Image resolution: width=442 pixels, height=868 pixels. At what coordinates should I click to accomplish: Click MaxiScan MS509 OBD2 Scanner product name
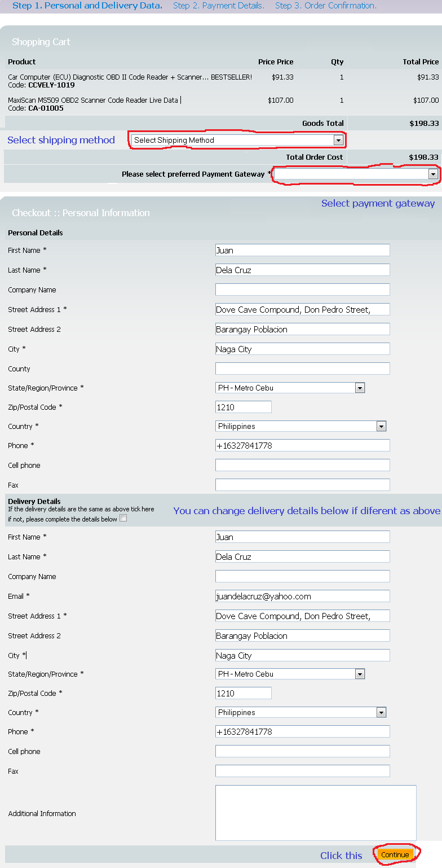click(x=94, y=100)
